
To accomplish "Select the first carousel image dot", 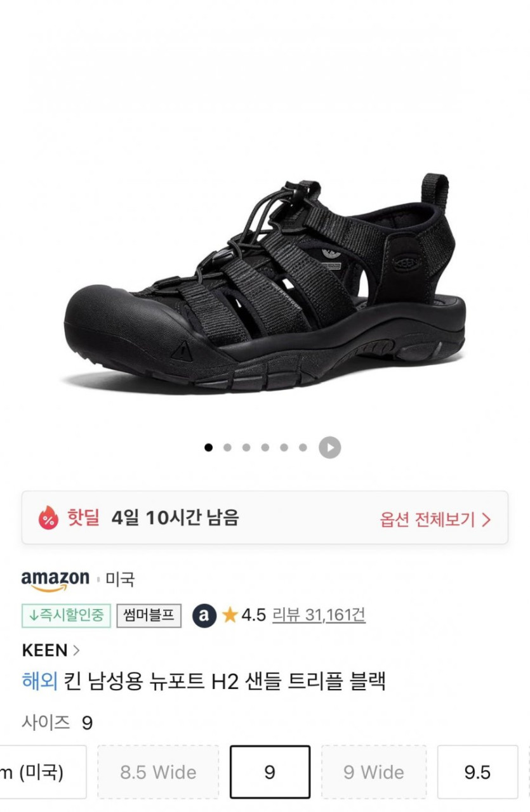I will pos(208,447).
